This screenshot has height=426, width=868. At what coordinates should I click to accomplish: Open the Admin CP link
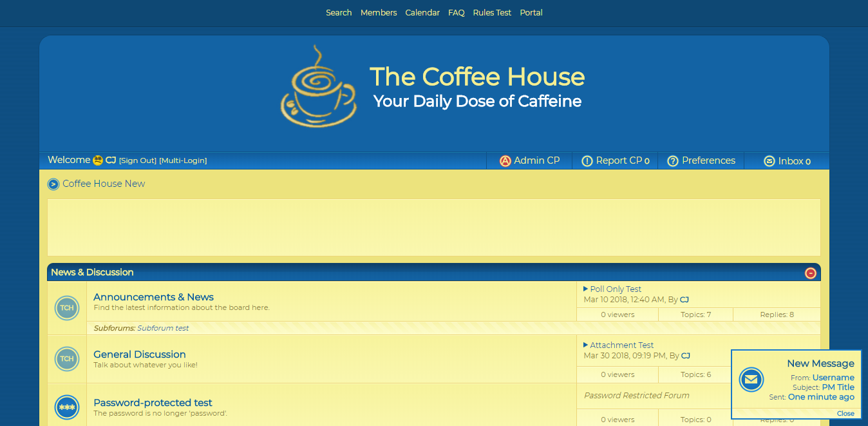click(537, 160)
